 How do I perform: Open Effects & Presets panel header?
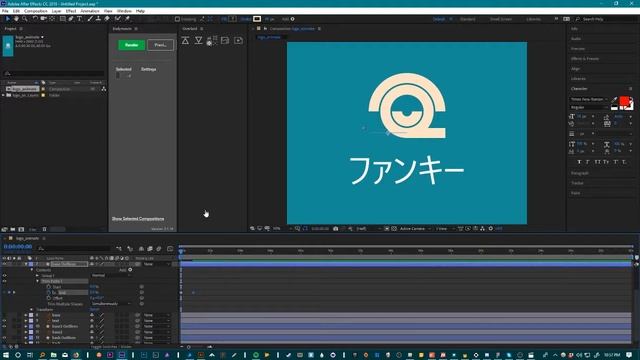[585, 59]
